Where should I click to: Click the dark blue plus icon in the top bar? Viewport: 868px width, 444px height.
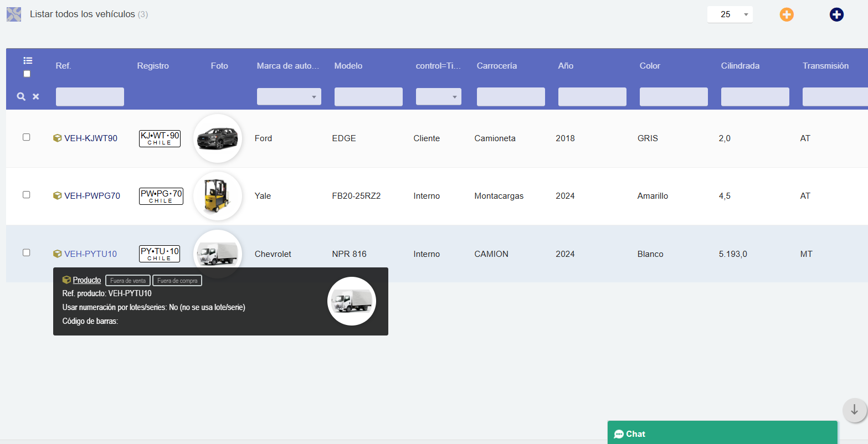click(x=836, y=14)
